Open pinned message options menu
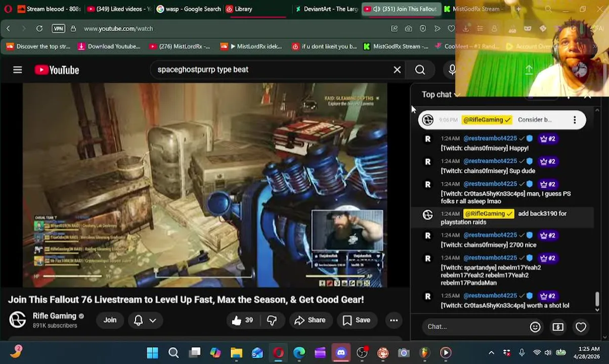 [575, 120]
